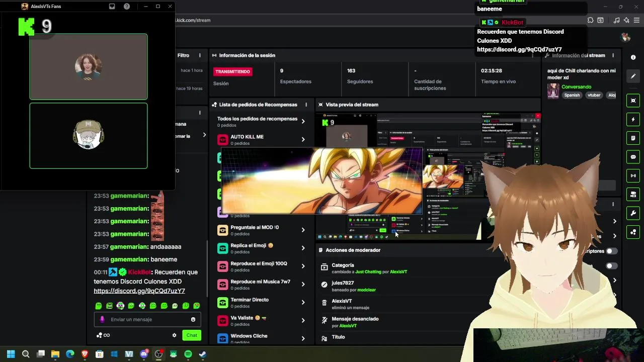Click Conversando category link

(577, 87)
